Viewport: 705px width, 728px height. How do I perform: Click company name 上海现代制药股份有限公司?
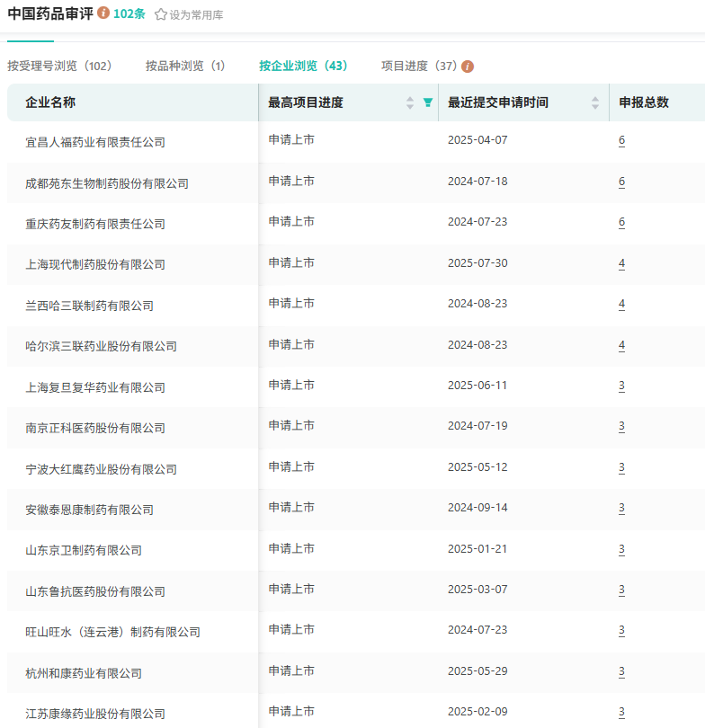tap(95, 264)
